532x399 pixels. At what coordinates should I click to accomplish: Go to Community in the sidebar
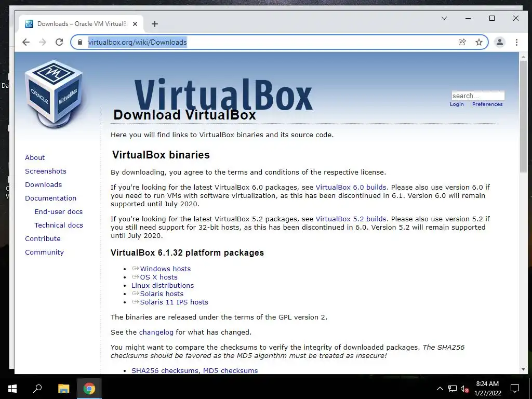click(45, 252)
